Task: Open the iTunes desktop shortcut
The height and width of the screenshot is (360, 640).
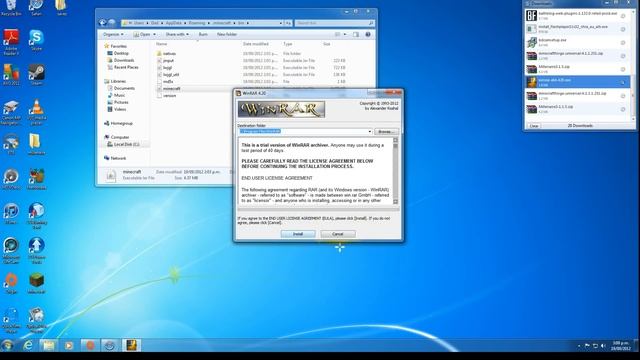Action: pyautogui.click(x=11, y=213)
